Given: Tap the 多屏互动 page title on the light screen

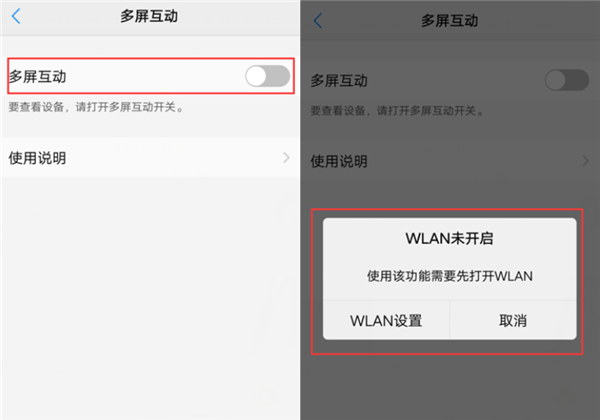Looking at the screenshot, I should click(149, 16).
